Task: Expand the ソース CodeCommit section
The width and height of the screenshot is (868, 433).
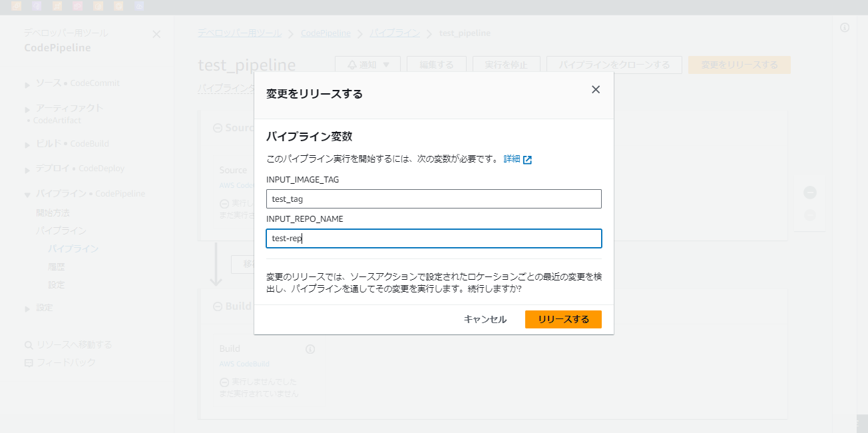Action: tap(27, 85)
